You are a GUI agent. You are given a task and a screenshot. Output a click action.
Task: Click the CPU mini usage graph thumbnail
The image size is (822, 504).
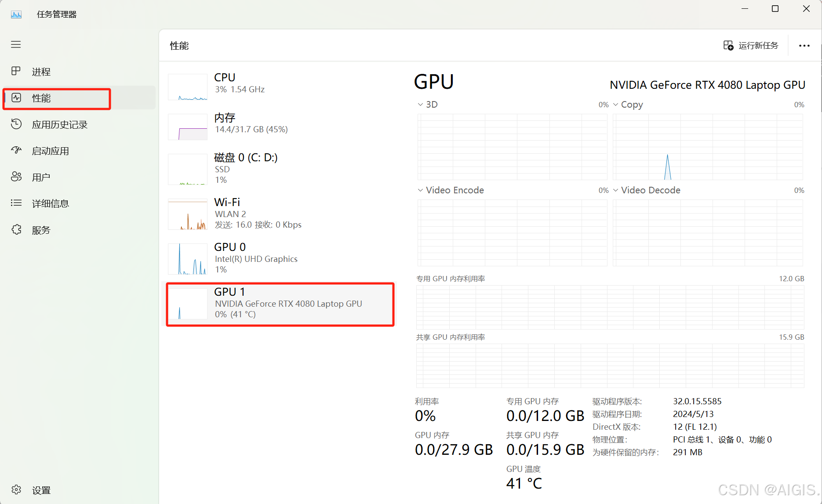click(x=188, y=87)
